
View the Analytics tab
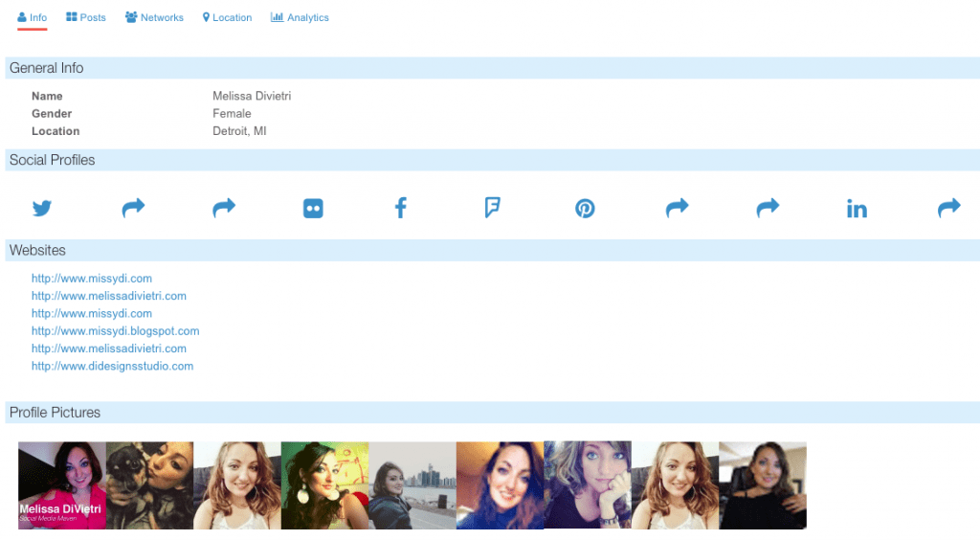(300, 17)
